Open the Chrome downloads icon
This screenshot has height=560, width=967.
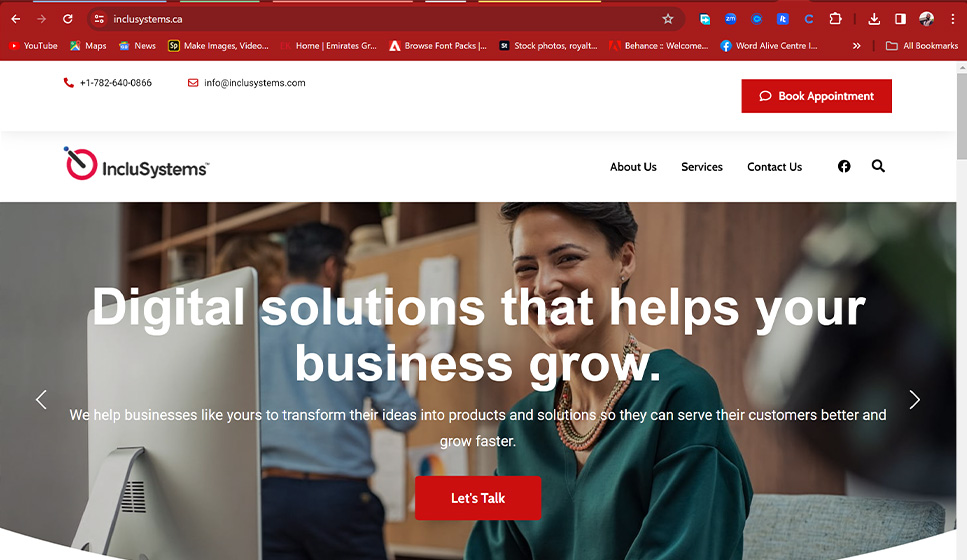tap(874, 19)
